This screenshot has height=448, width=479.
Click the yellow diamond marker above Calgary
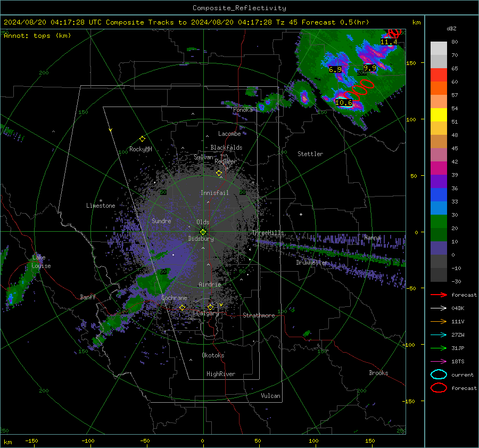click(x=210, y=307)
